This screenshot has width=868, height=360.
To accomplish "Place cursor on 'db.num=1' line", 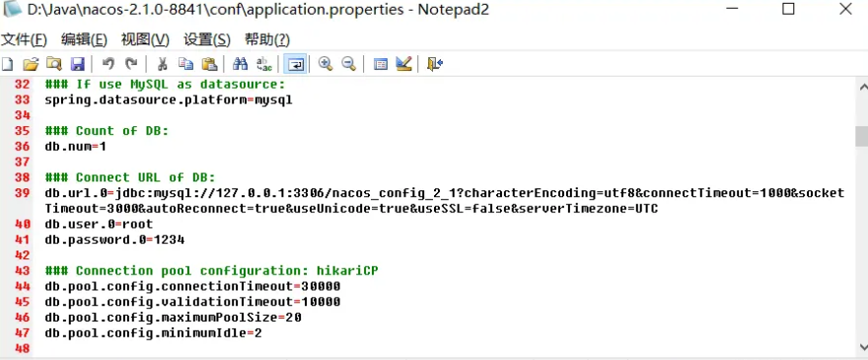I will [75, 147].
